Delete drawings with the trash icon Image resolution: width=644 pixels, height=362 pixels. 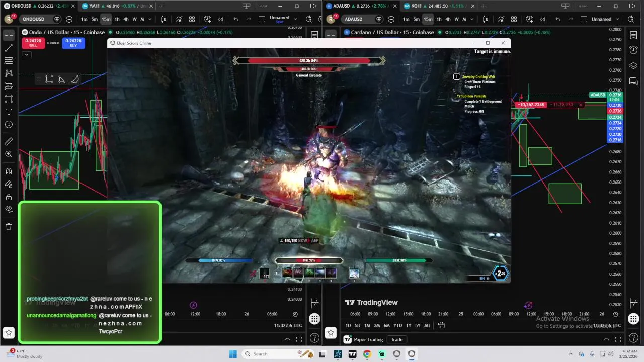pos(9,227)
